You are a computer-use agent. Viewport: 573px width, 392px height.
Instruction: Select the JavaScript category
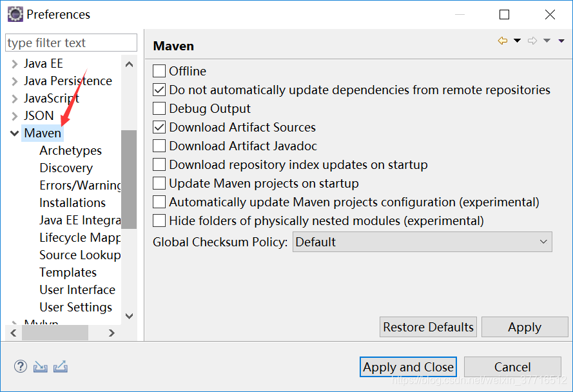52,99
